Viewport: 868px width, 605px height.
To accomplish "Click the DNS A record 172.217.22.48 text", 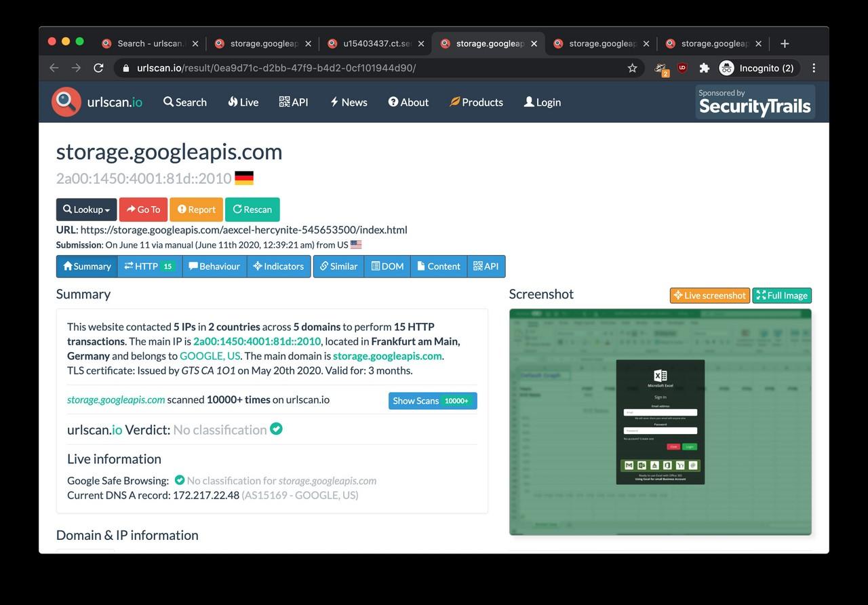I will 206,495.
